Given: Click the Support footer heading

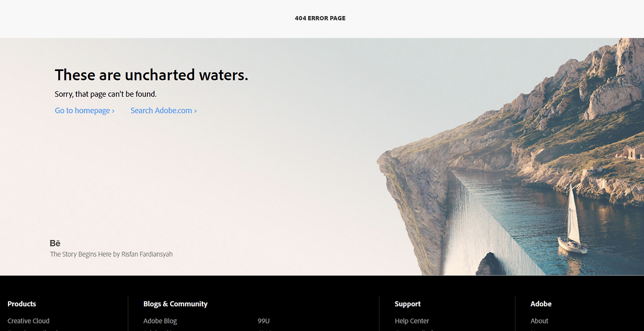Looking at the screenshot, I should tap(408, 304).
